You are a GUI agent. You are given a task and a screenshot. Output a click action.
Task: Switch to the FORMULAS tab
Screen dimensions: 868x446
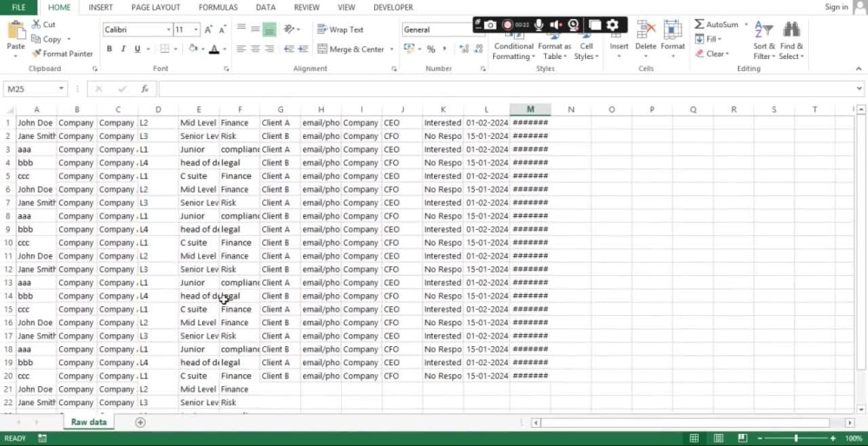coord(218,7)
